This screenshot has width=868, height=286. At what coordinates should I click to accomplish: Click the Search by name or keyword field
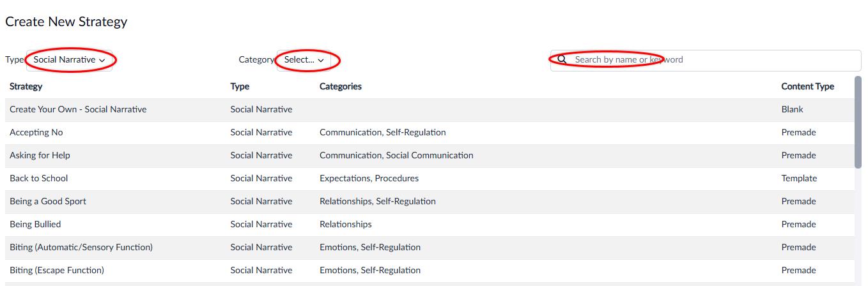click(x=706, y=61)
